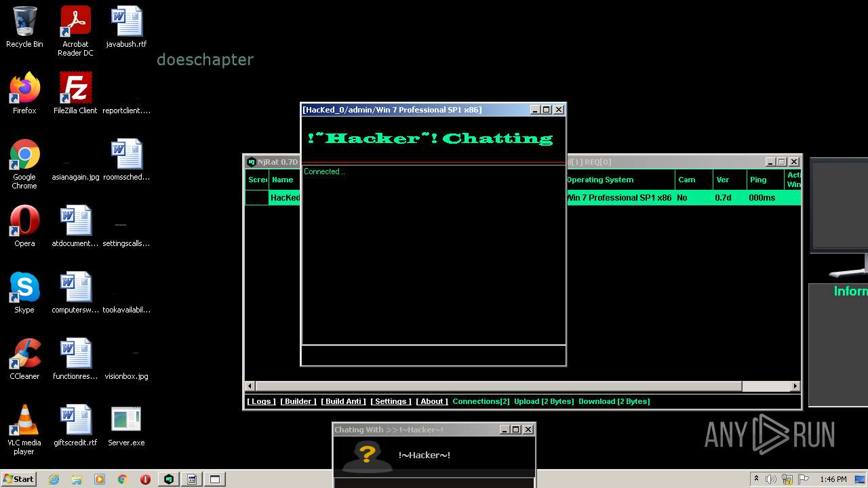
Task: Open the Logs menu in NjRat
Action: 261,401
